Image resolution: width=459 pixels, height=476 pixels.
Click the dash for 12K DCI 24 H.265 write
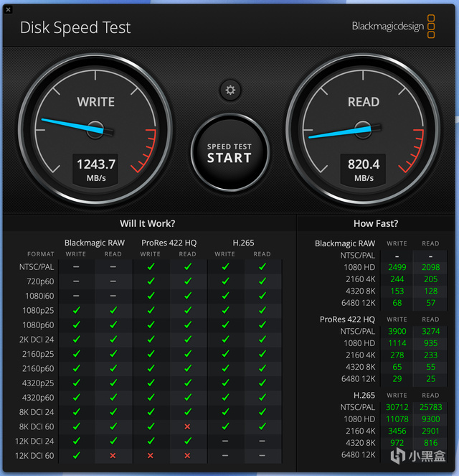click(x=225, y=441)
